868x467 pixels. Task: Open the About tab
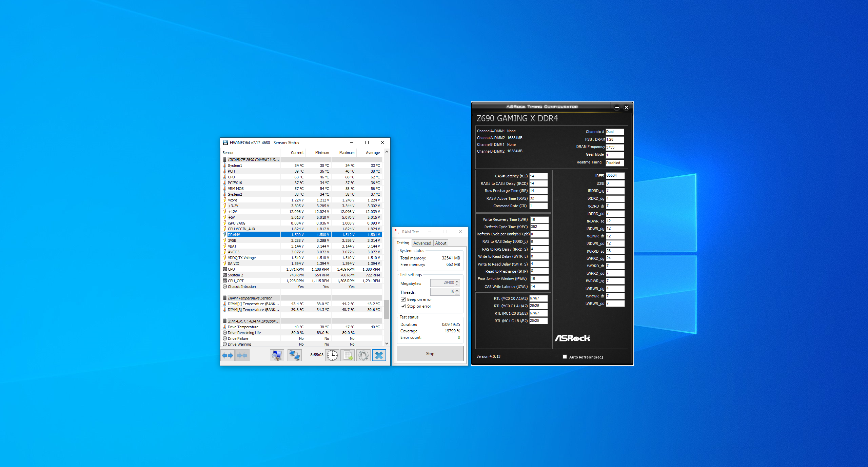pyautogui.click(x=441, y=243)
